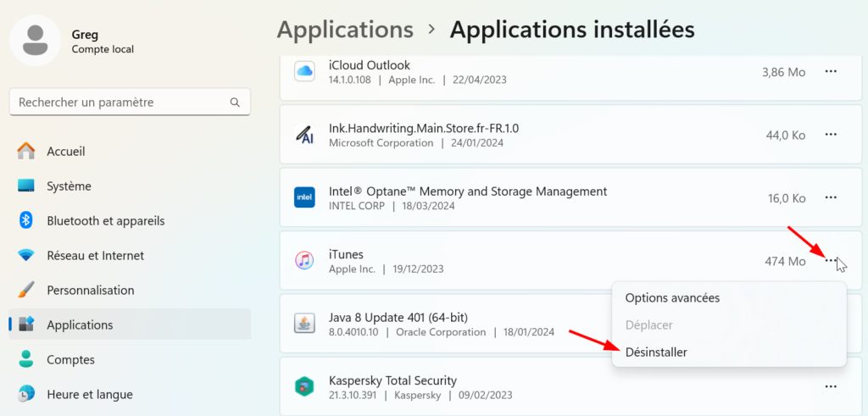Open more options for Kaspersky Total Security

(831, 386)
